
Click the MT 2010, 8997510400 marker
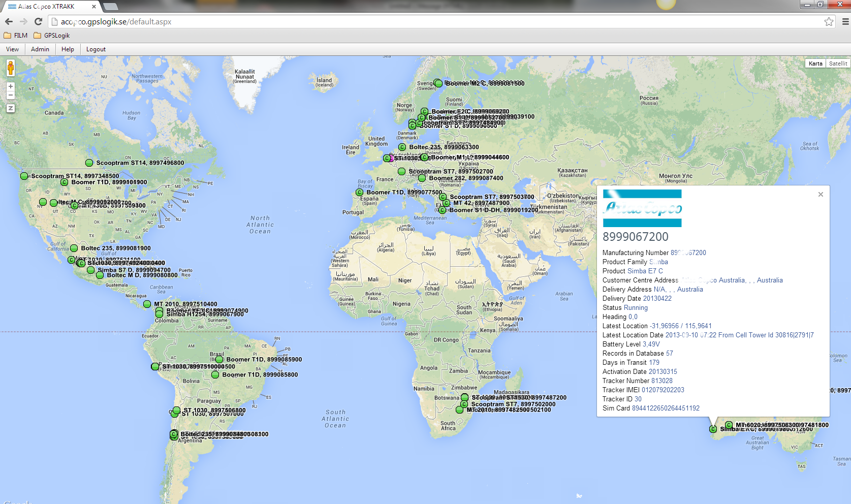pos(147,304)
